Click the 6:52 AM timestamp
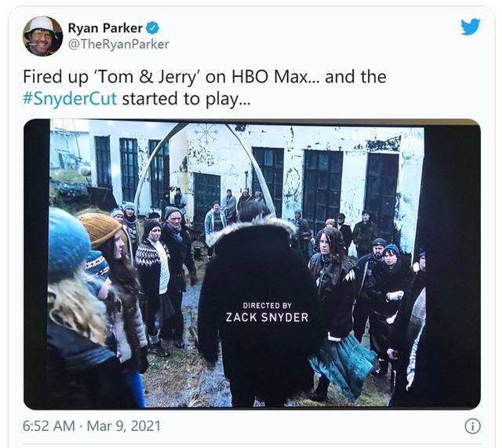 click(49, 426)
